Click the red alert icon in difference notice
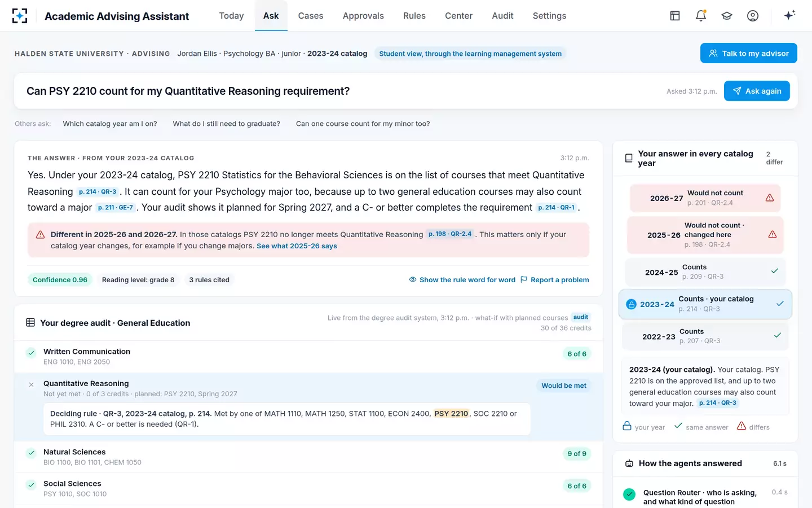The height and width of the screenshot is (508, 812). pyautogui.click(x=41, y=234)
